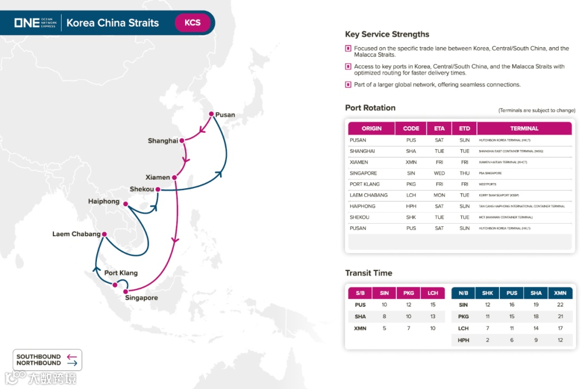Click the 'PSA SINGAPORE' terminal cell
The height and width of the screenshot is (389, 588).
point(490,173)
